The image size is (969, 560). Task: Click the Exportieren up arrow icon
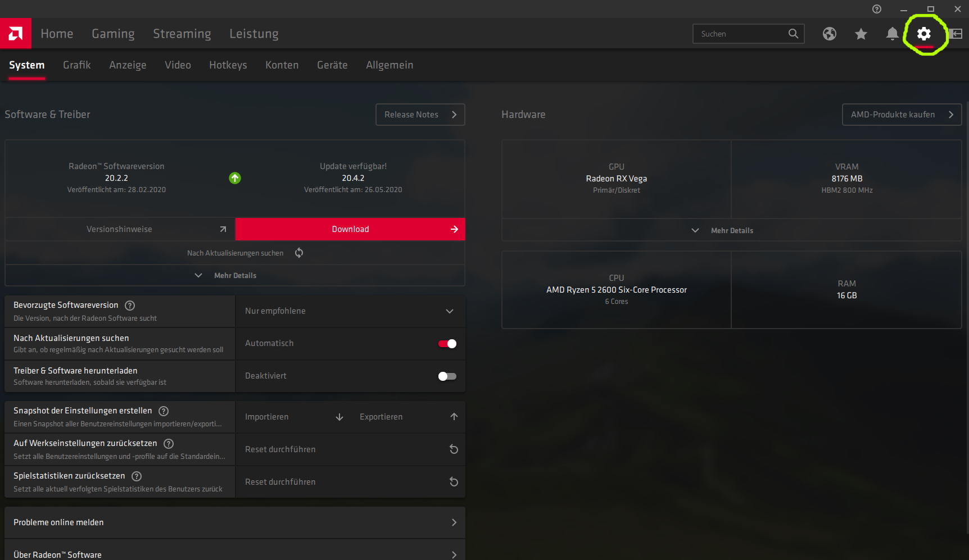tap(454, 417)
